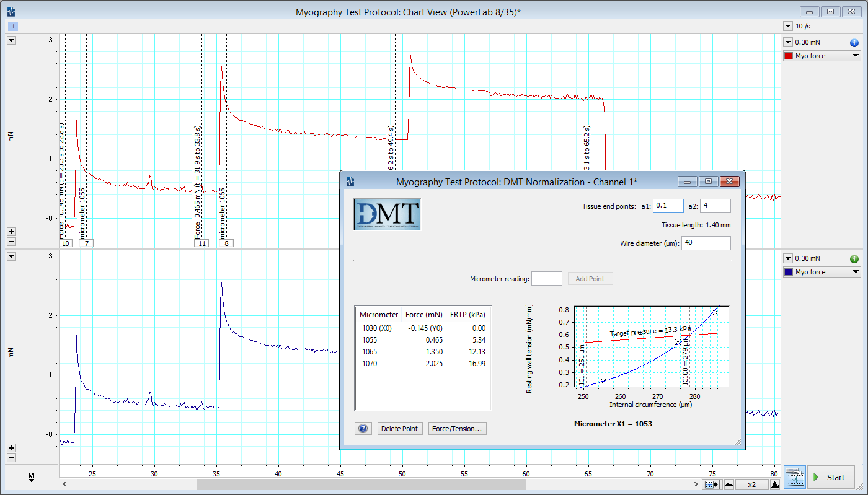
Task: Open the Force/Tension settings from the dialog
Action: pyautogui.click(x=457, y=428)
